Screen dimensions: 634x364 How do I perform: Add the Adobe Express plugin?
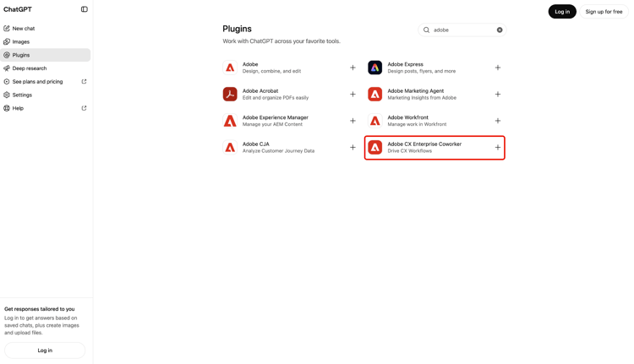(x=498, y=68)
